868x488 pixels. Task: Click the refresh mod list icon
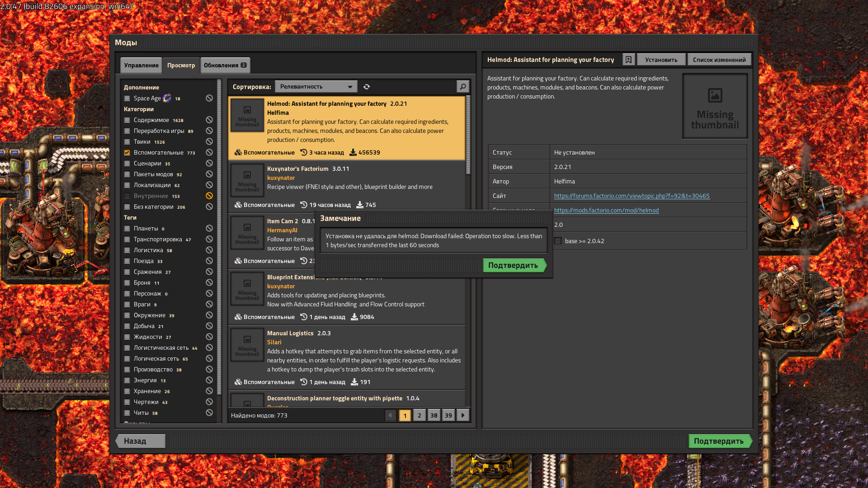[x=367, y=86]
